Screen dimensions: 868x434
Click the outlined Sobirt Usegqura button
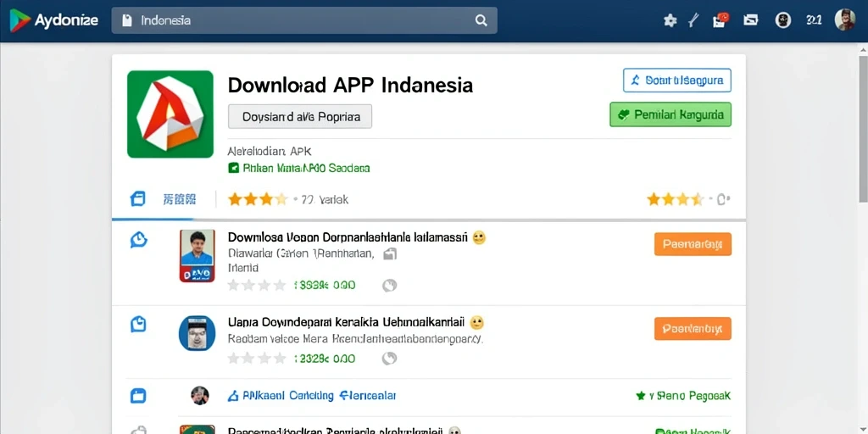click(x=677, y=81)
